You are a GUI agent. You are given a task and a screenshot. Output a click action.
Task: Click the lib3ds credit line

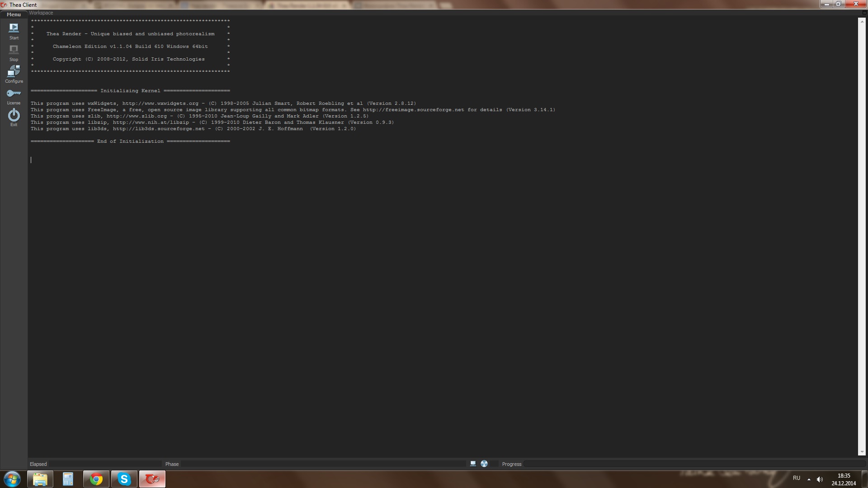(193, 129)
